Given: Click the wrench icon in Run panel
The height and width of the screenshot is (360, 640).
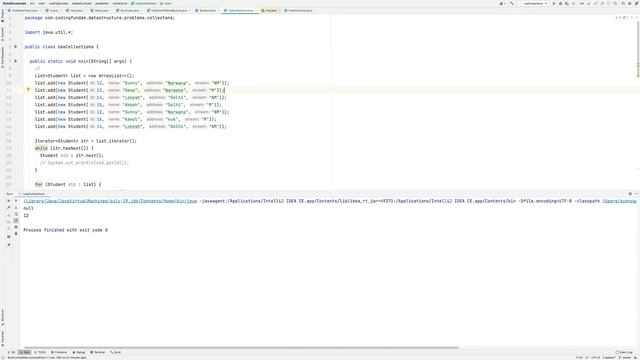Looking at the screenshot, I should pyautogui.click(x=9, y=207).
